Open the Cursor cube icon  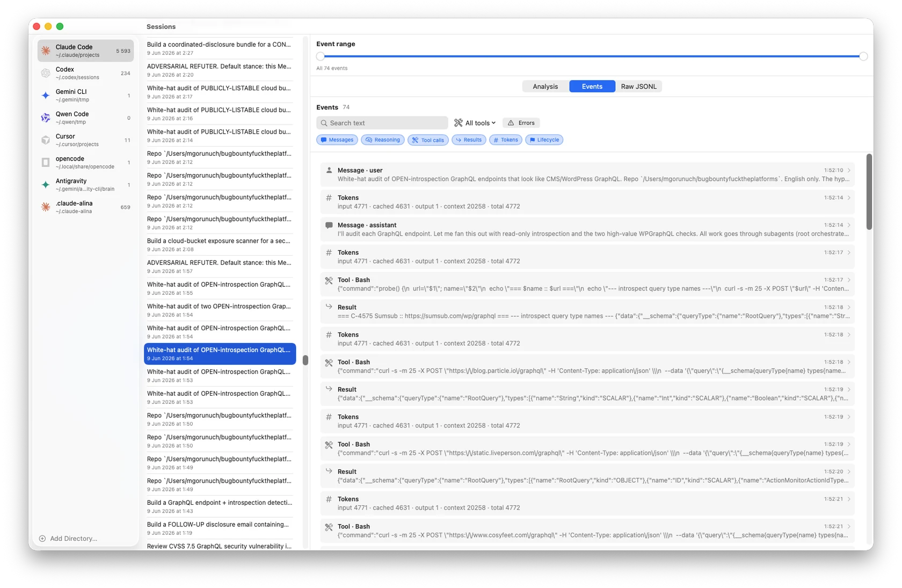[46, 140]
